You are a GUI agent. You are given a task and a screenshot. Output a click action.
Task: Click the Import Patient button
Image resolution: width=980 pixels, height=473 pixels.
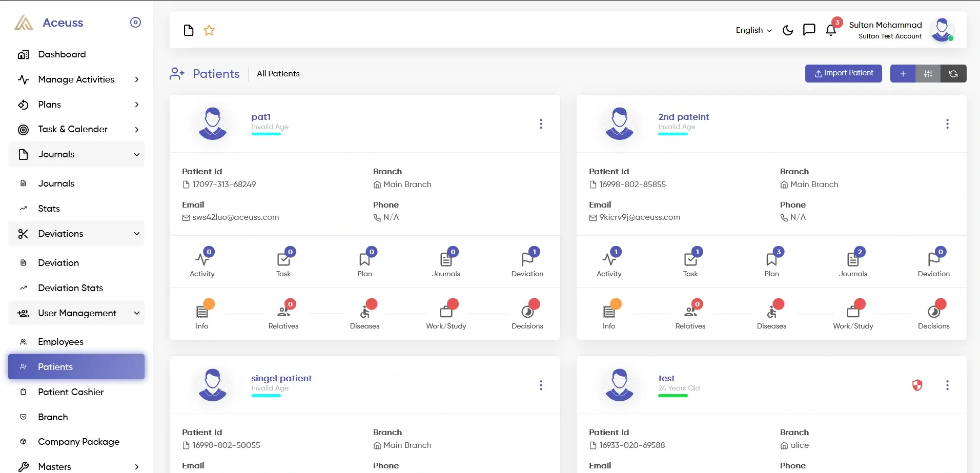(x=843, y=73)
